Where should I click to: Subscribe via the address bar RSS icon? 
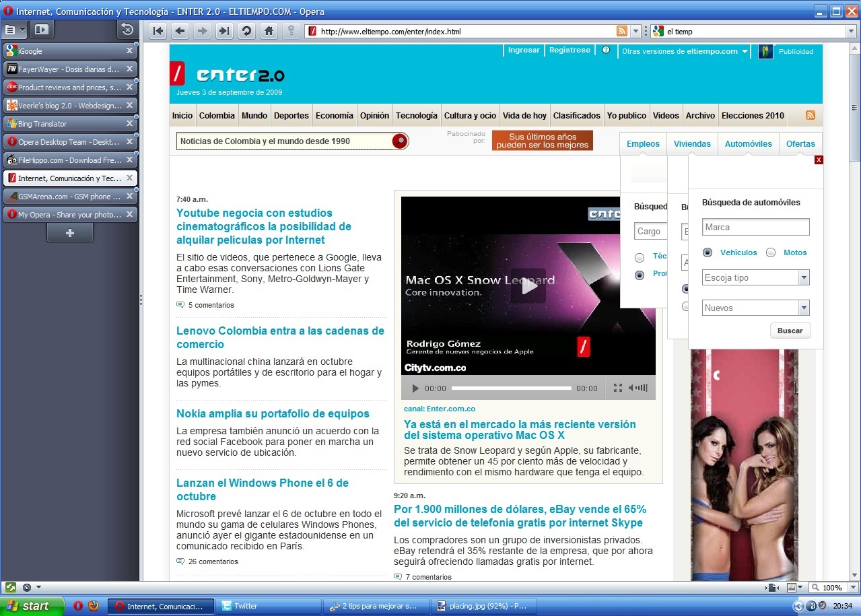(x=622, y=31)
